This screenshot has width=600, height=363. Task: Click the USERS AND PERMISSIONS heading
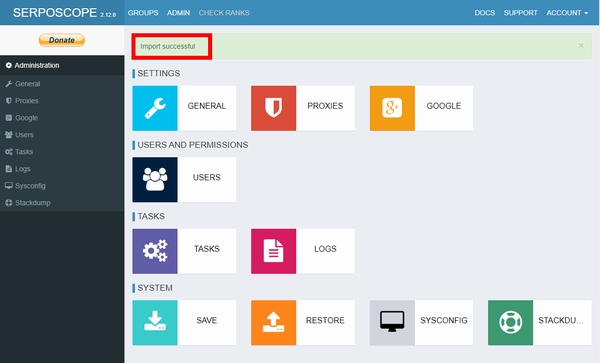point(193,145)
